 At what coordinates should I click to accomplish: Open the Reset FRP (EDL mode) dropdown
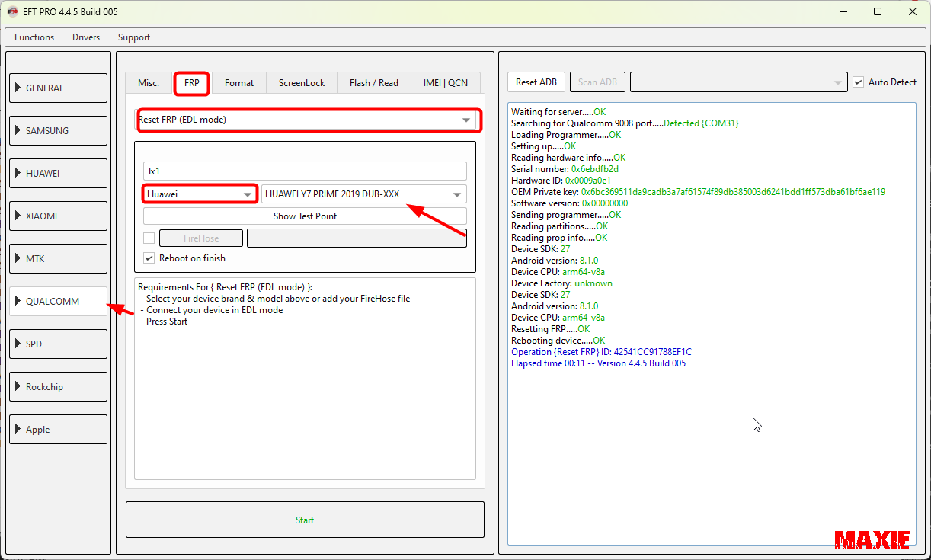pyautogui.click(x=309, y=120)
